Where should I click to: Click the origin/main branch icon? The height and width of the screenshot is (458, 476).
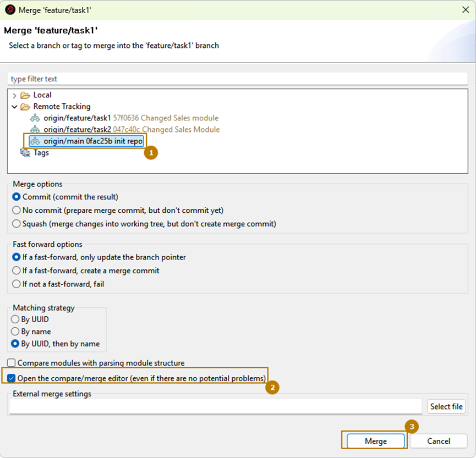35,141
